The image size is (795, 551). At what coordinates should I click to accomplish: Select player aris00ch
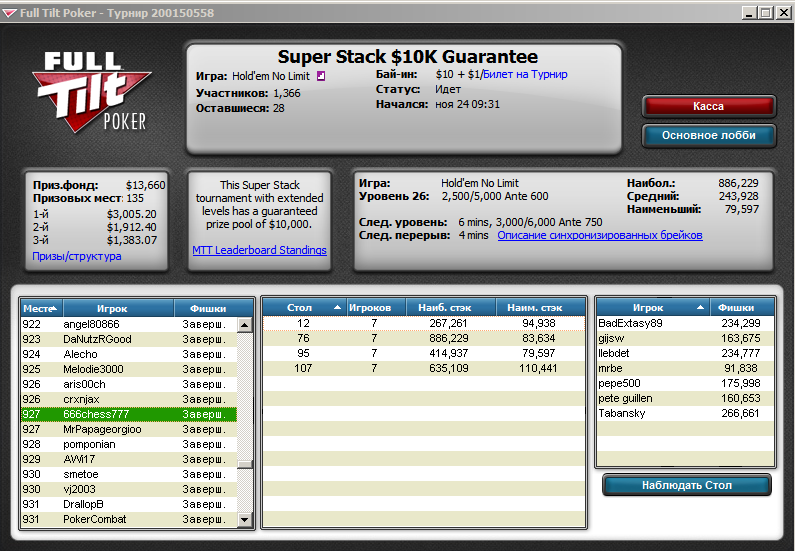coord(129,384)
